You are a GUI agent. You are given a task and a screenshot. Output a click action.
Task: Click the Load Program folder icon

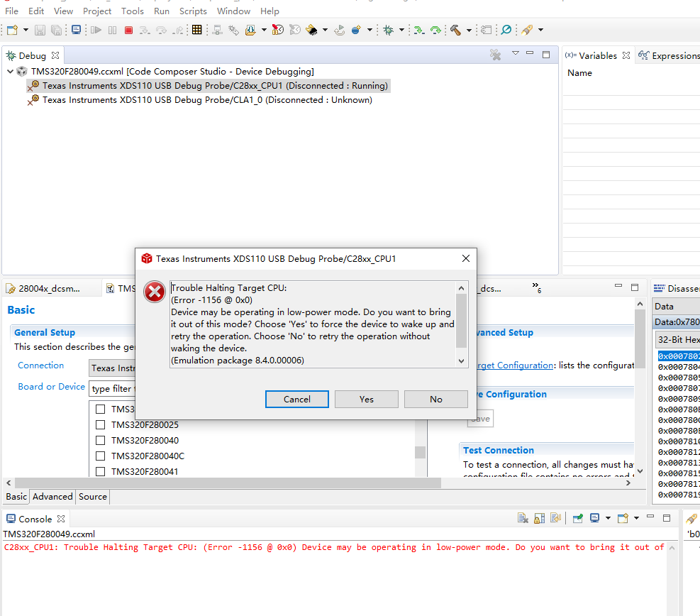click(x=251, y=30)
